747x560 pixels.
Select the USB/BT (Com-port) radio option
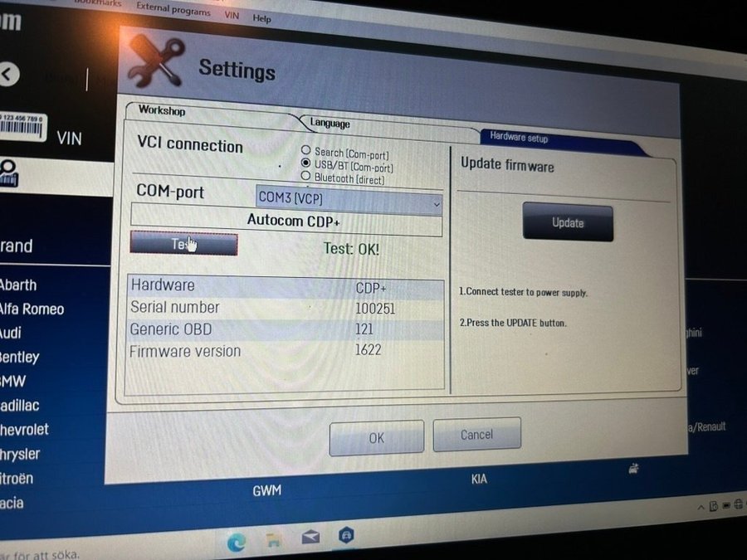(x=305, y=164)
